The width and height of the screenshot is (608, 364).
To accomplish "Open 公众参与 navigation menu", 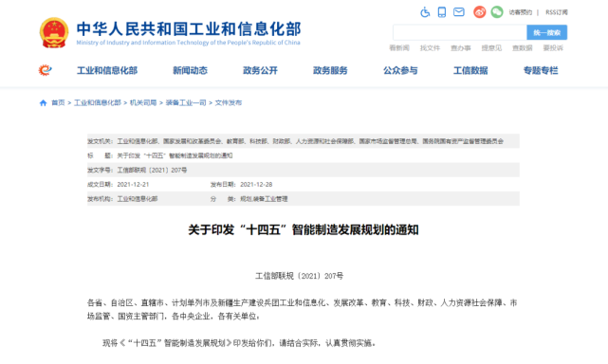I will [400, 70].
